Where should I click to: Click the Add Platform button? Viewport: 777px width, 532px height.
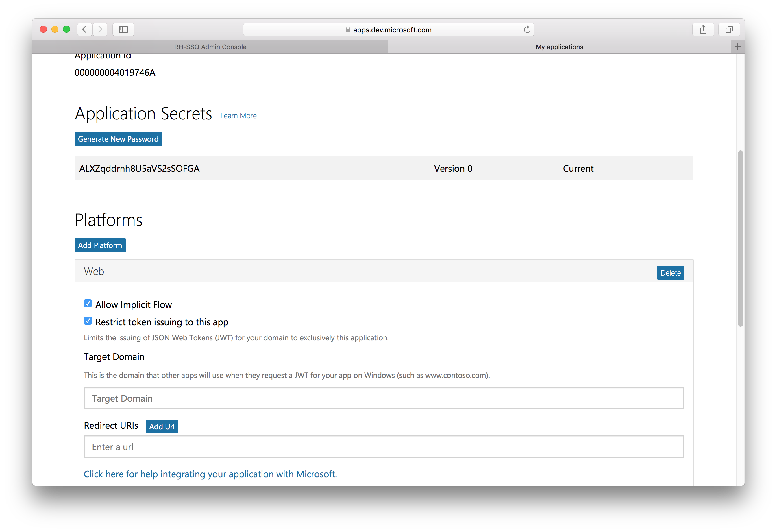click(100, 245)
